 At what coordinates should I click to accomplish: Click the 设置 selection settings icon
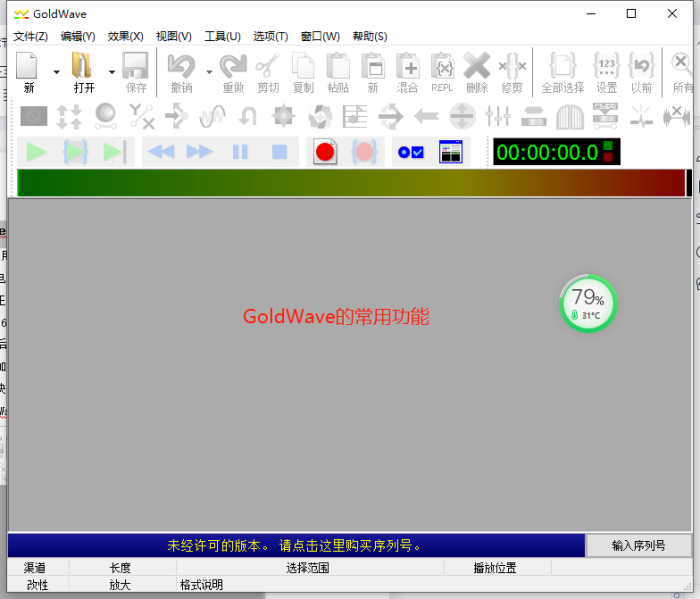coord(607,71)
